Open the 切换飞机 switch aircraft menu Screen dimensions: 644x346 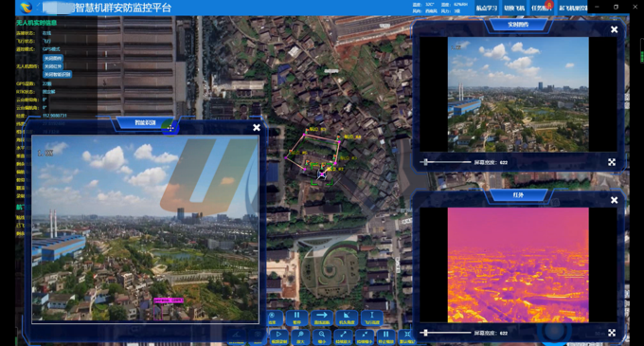coord(514,8)
